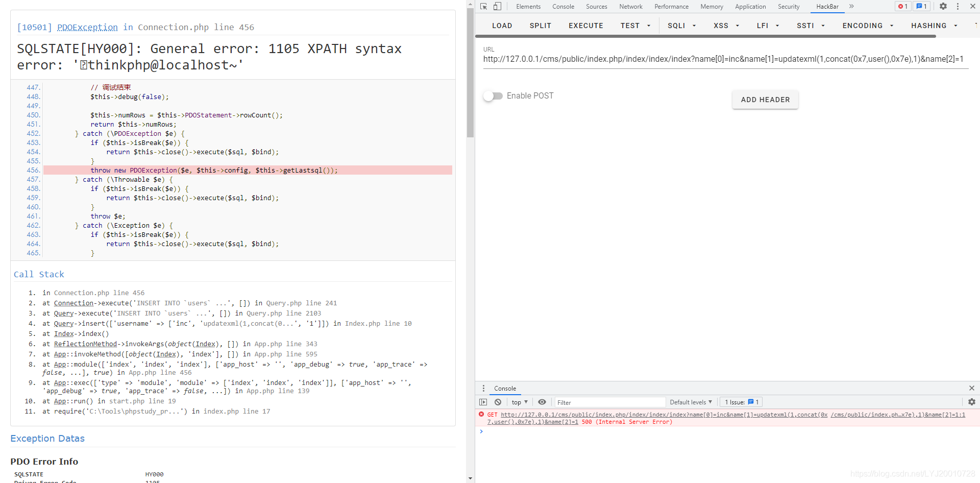Click the Connection link in call stack row 2

[x=74, y=303]
